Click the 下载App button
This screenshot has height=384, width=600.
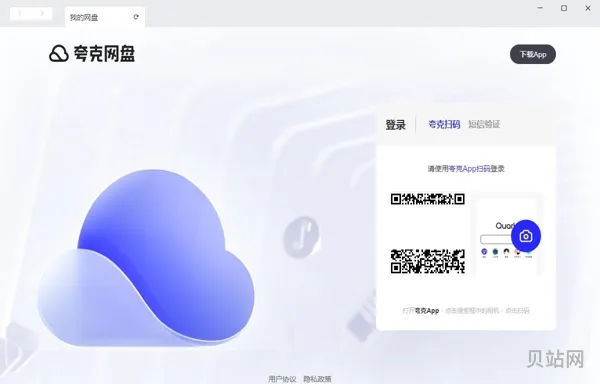pos(533,54)
